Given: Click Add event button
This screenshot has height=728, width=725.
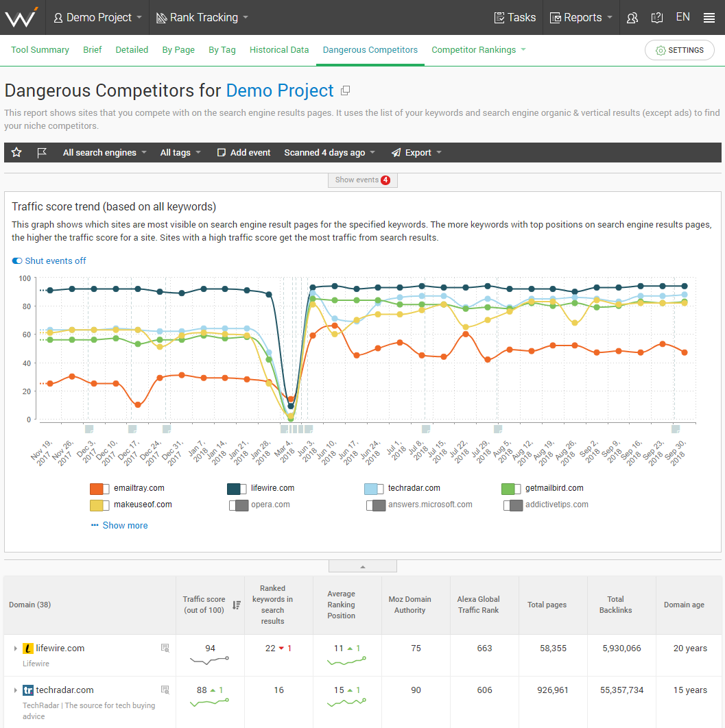Looking at the screenshot, I should [x=243, y=152].
